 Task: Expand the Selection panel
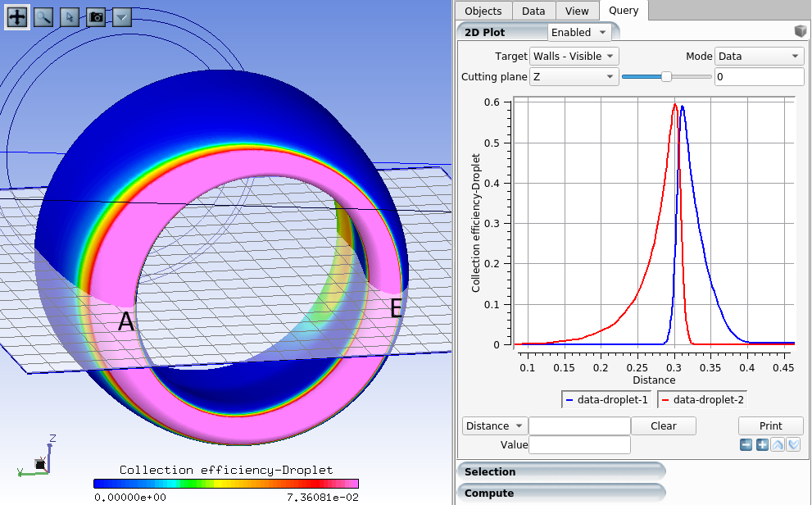pos(560,471)
